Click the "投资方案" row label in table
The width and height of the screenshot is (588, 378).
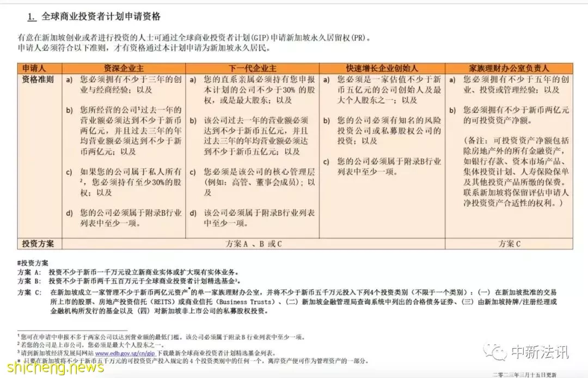[38, 244]
